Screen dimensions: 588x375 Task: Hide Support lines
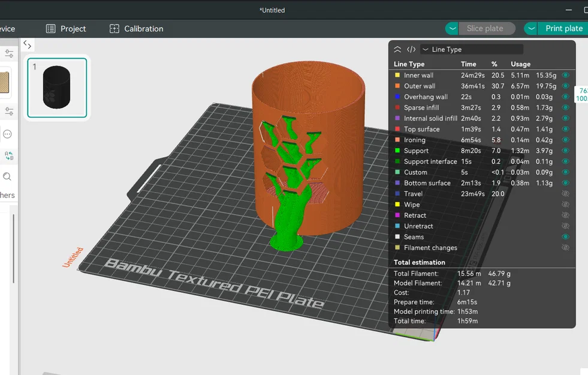(565, 151)
